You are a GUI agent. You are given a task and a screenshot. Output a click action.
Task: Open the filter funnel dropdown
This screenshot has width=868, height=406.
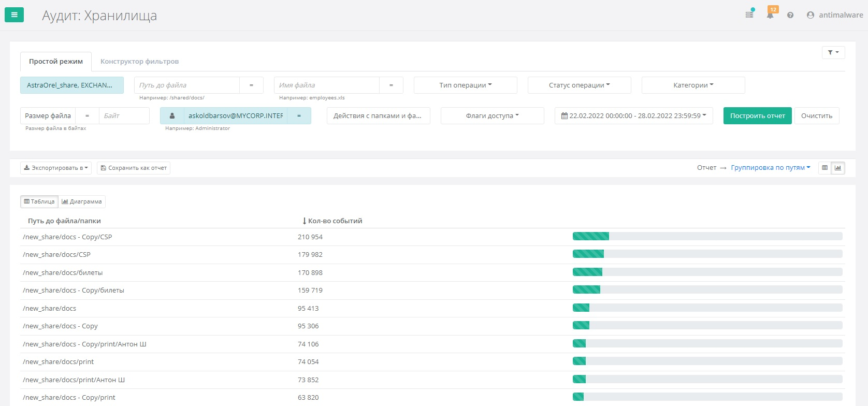point(833,52)
